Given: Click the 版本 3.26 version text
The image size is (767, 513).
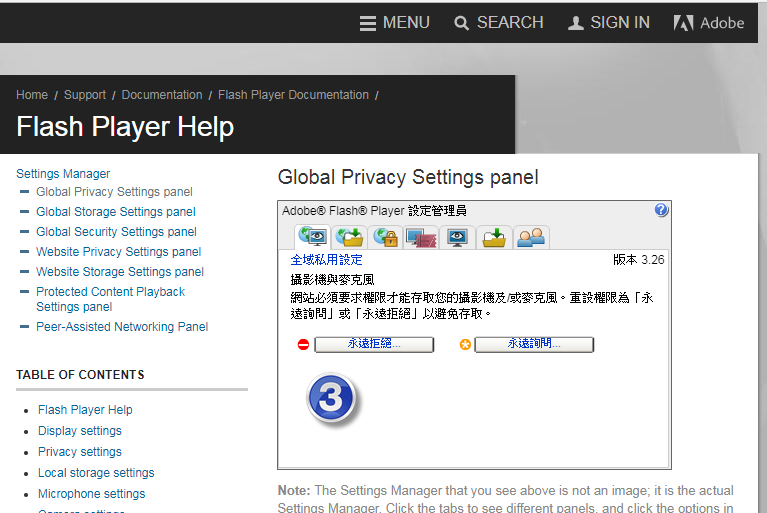Looking at the screenshot, I should (638, 260).
